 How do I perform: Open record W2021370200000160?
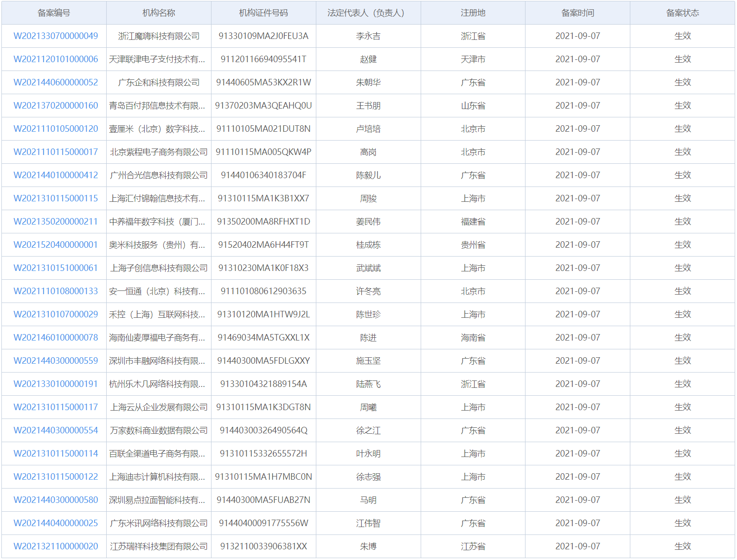click(56, 106)
